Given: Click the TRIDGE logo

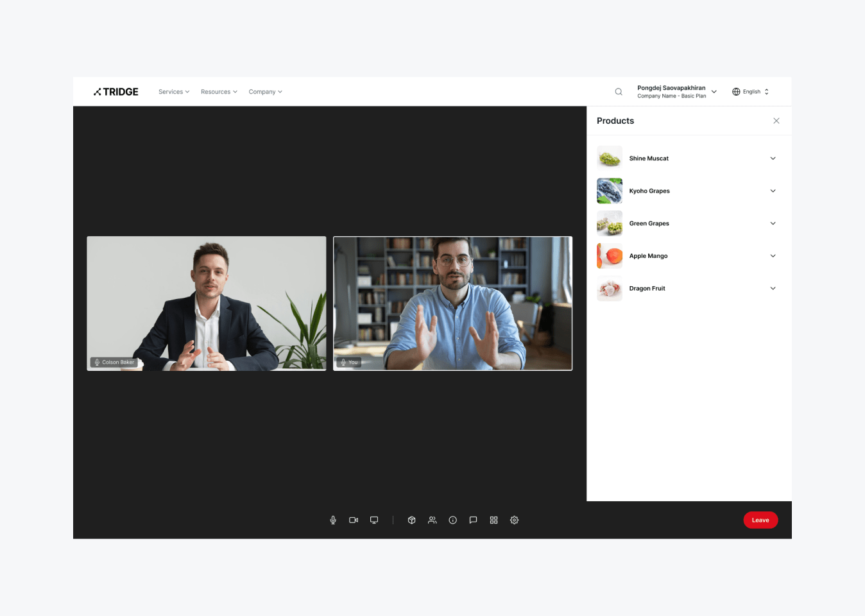Looking at the screenshot, I should [x=116, y=92].
